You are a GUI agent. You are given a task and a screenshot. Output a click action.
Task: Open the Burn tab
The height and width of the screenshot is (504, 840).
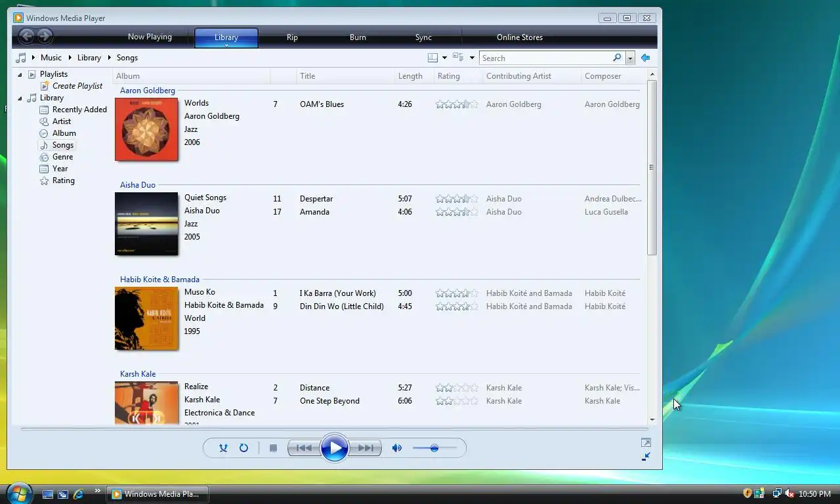358,37
